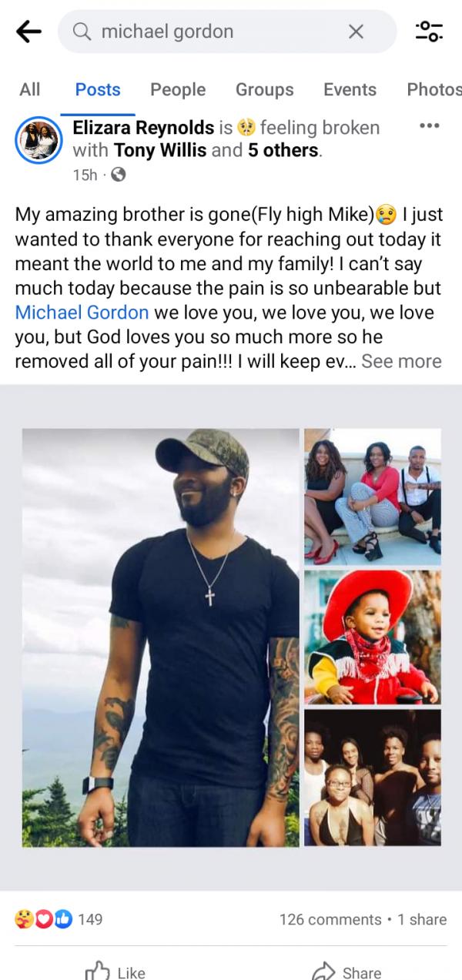Tap the magnifier icon in search field
This screenshot has width=462, height=980.
(82, 32)
